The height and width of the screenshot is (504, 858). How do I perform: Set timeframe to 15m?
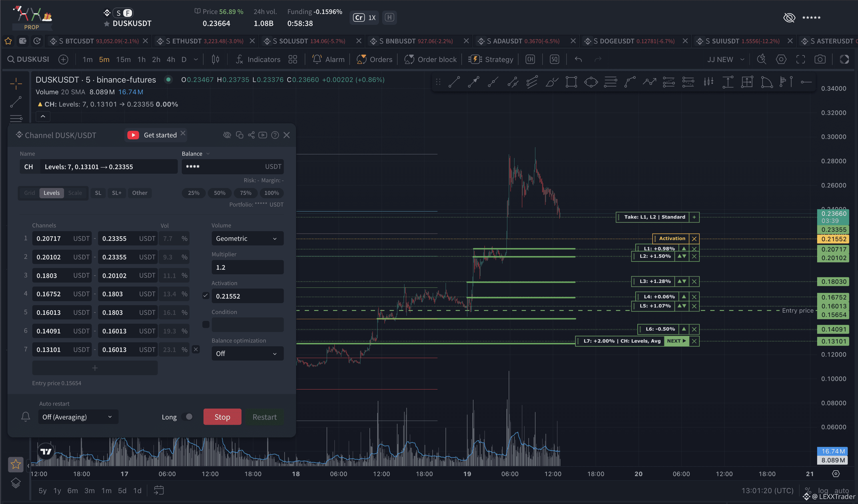point(123,59)
